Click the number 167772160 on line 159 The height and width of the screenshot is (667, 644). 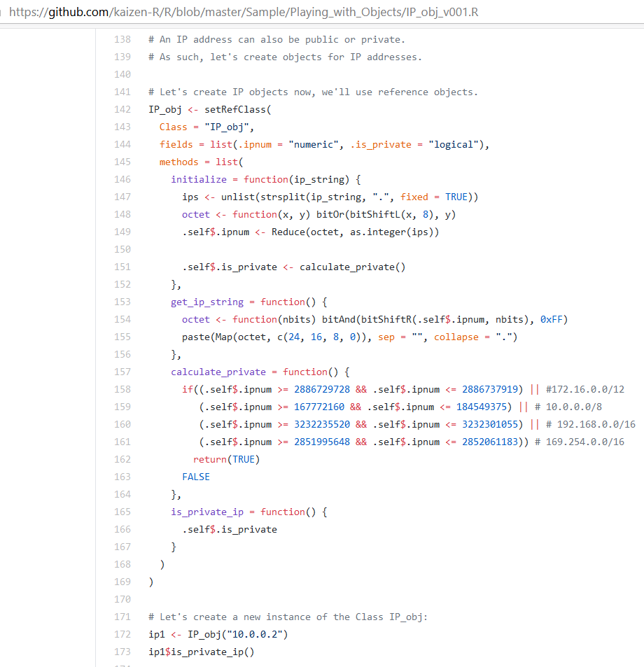(319, 407)
